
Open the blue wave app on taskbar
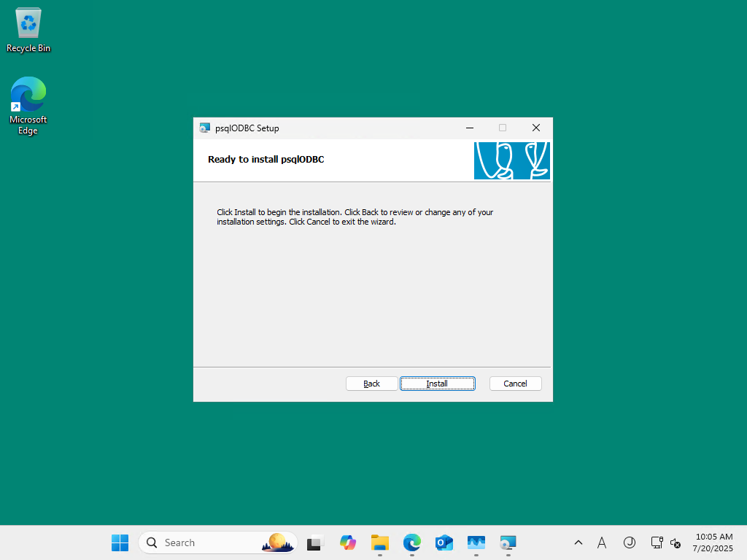[x=476, y=542]
